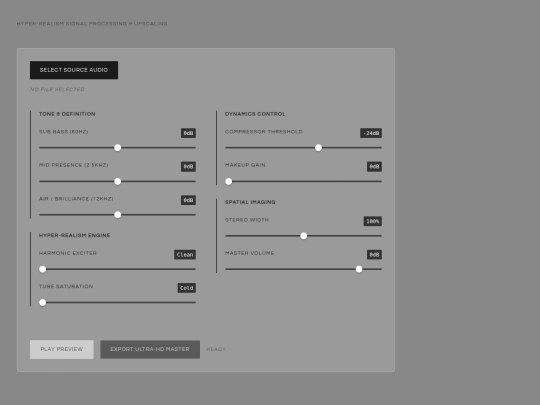
Task: Click the Air / Brilliance (12kHz) slider handle
Action: tap(117, 215)
